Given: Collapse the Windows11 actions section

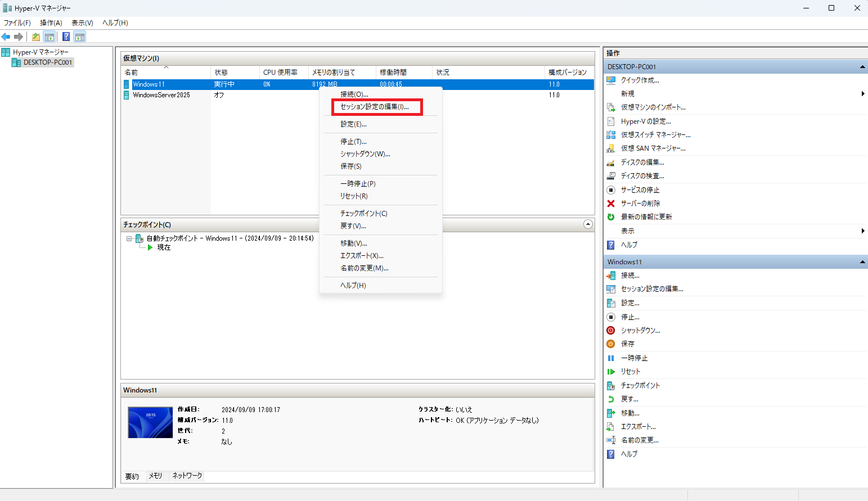Looking at the screenshot, I should [x=862, y=262].
